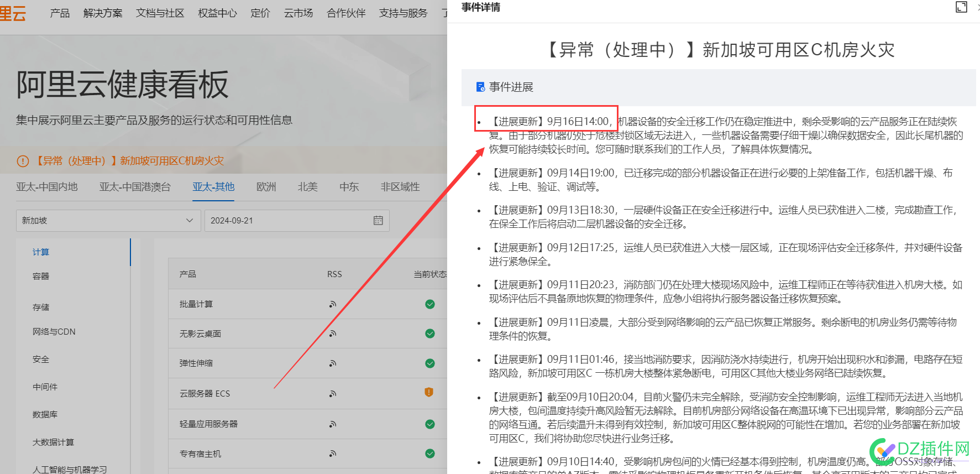Viewport: 980px width, 474px height.
Task: Click the 无影云桌面 product name
Action: (x=200, y=334)
